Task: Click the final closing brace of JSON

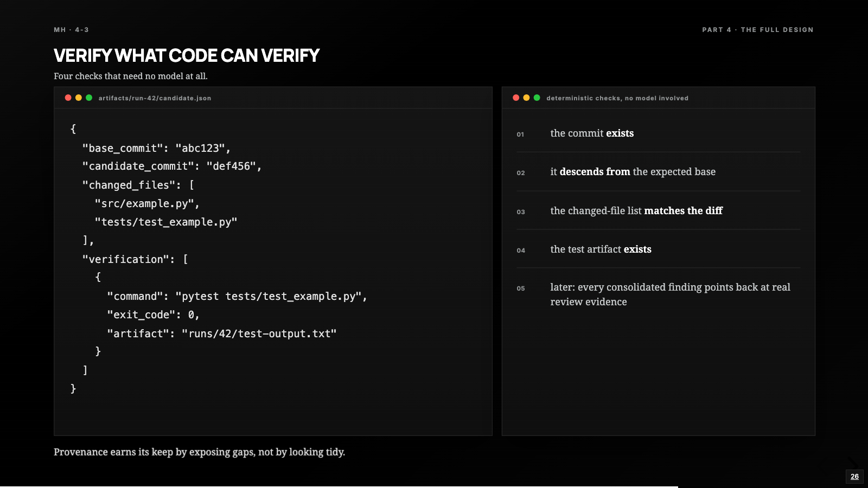Action: click(73, 389)
